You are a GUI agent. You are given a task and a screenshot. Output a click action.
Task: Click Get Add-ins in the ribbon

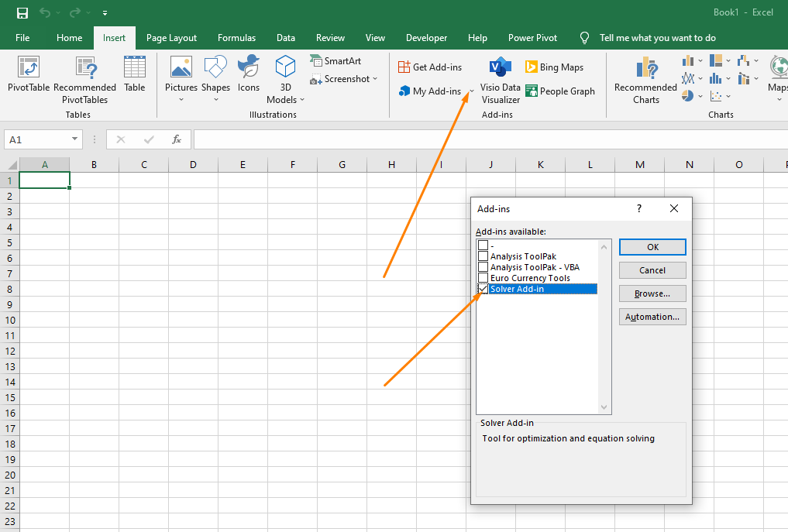coord(430,67)
